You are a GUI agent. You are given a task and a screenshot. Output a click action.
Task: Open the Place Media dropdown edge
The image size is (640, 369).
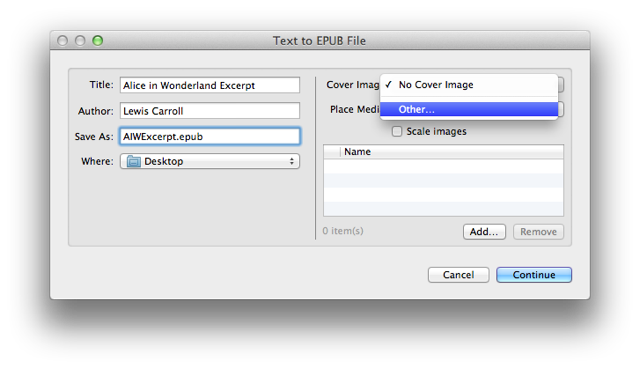pyautogui.click(x=561, y=109)
